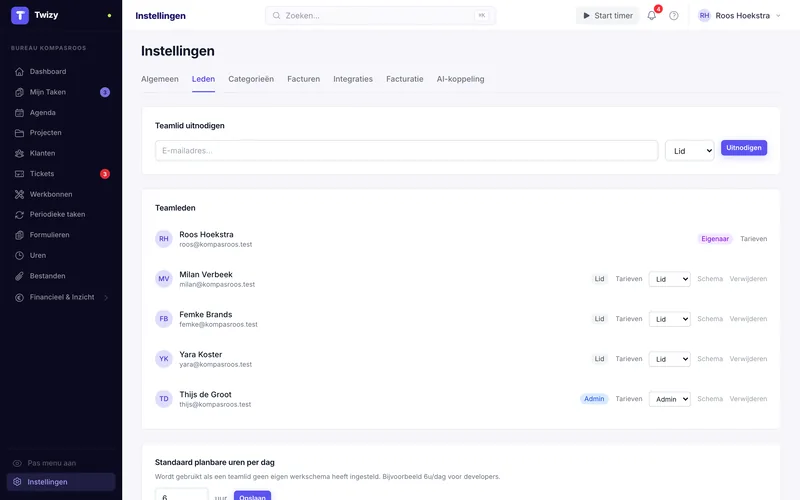Viewport: 800px width, 500px height.
Task: Click Verwijderen for Yara Koster
Action: 748,359
